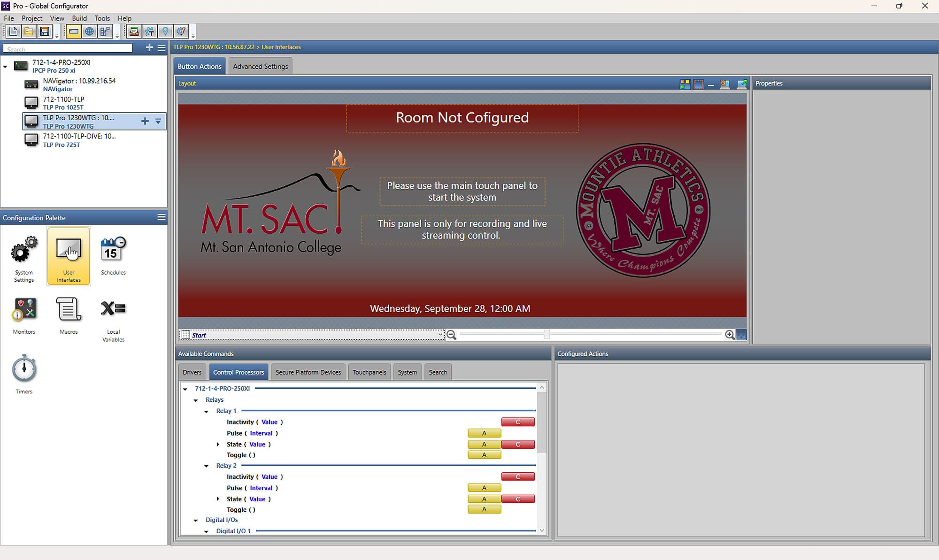
Task: Click the gear with pencil toolbar icon
Action: (181, 32)
